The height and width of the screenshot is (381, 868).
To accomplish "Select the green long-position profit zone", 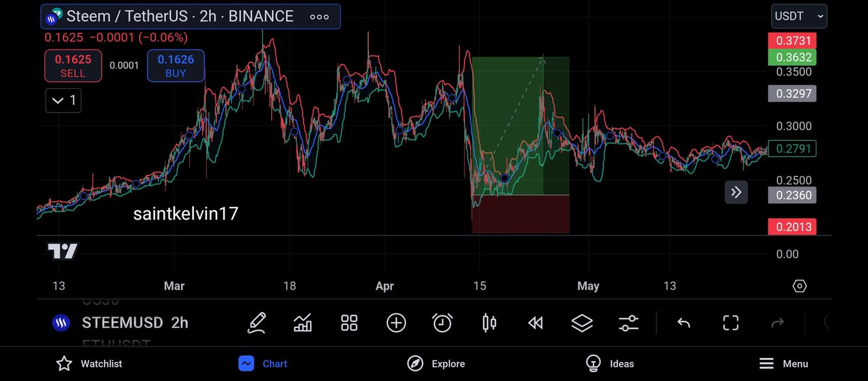I will tap(521, 125).
